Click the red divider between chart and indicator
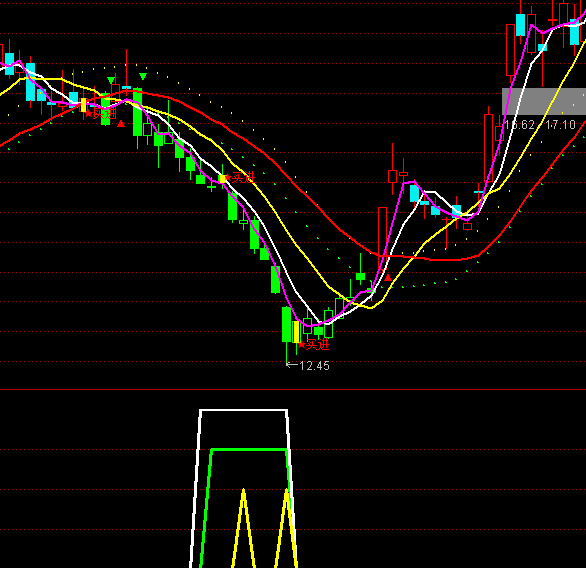The width and height of the screenshot is (586, 568). [x=293, y=390]
